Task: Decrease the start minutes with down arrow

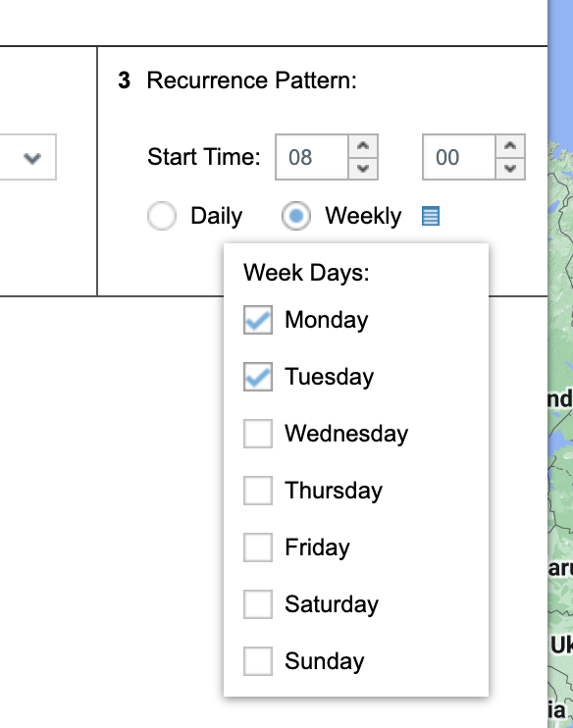Action: [x=510, y=168]
